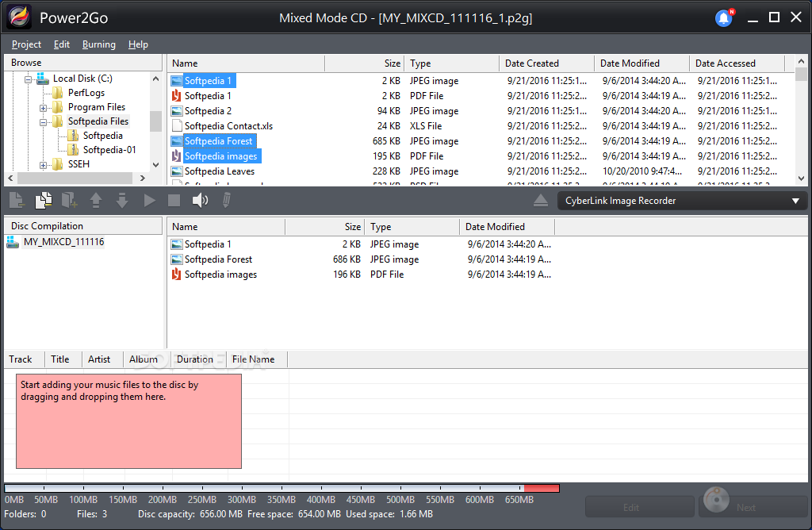
Task: Click the Power2Go application logo
Action: point(19,17)
